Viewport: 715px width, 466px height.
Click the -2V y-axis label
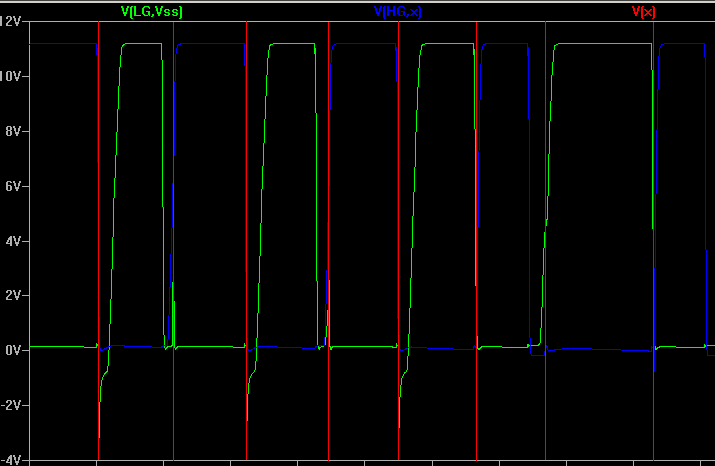click(10, 405)
